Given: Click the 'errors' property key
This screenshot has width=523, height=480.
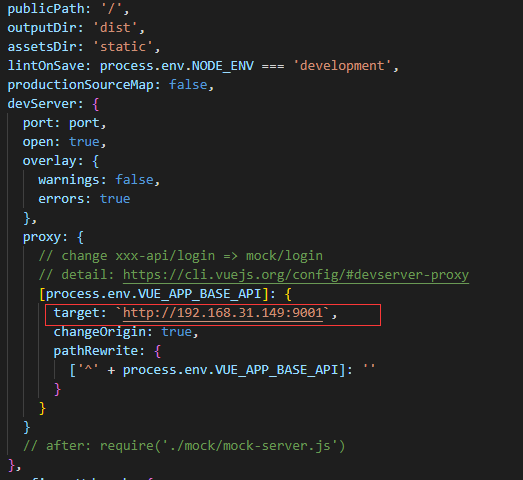Looking at the screenshot, I should pos(61,199).
